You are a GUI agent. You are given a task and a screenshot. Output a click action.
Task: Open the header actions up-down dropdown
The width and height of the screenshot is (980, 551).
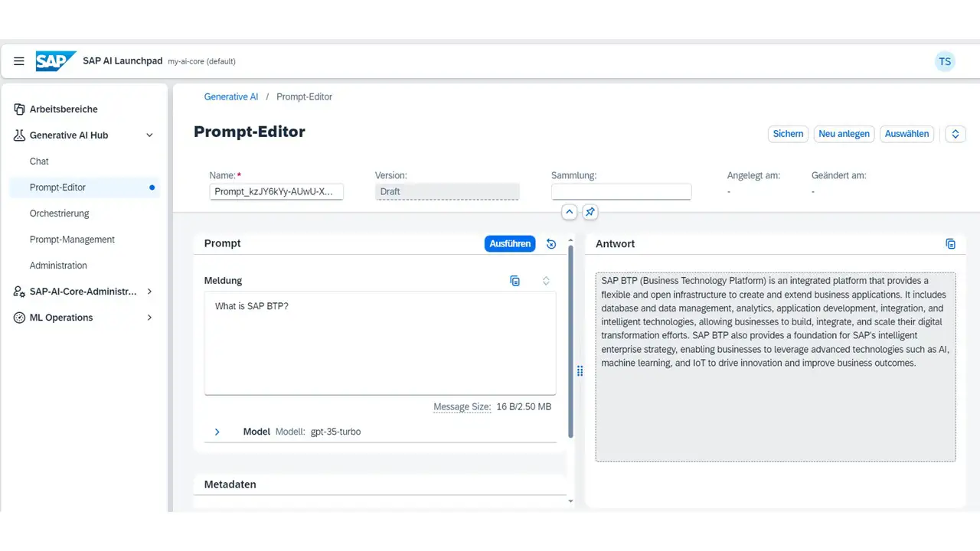955,134
